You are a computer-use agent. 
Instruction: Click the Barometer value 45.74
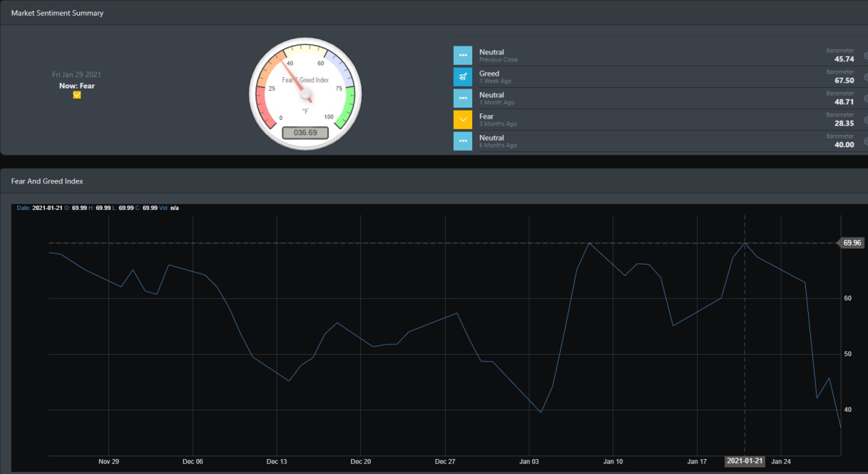click(x=844, y=59)
